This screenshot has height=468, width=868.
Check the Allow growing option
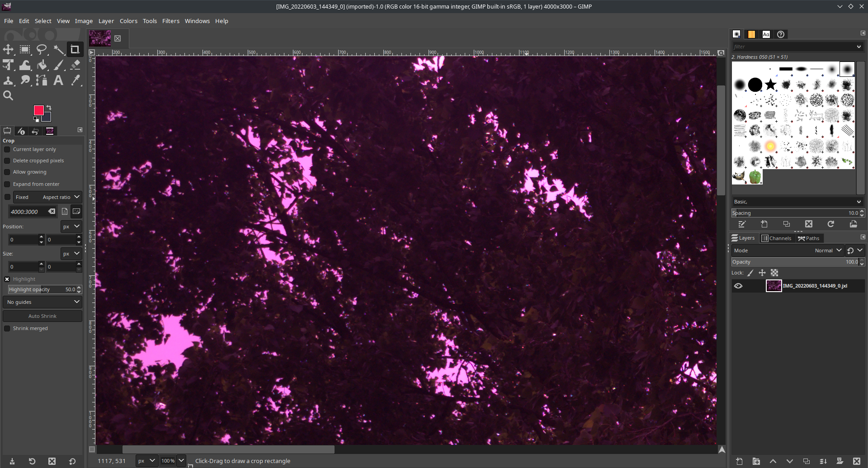point(7,172)
